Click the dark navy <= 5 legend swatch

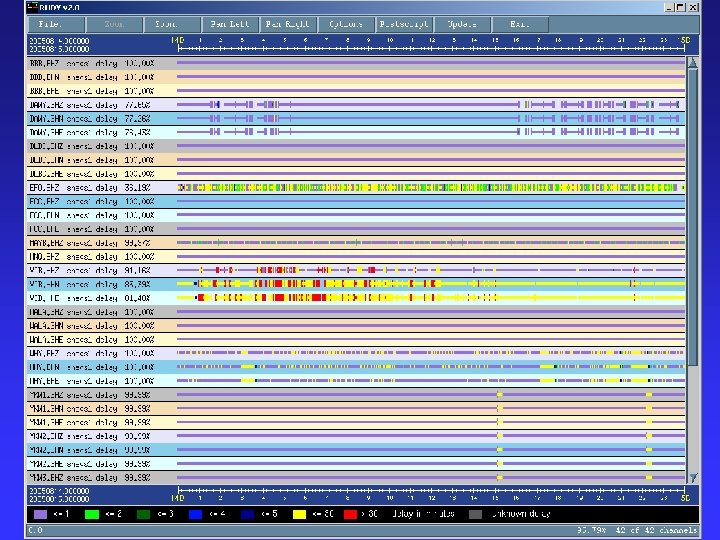pos(247,514)
